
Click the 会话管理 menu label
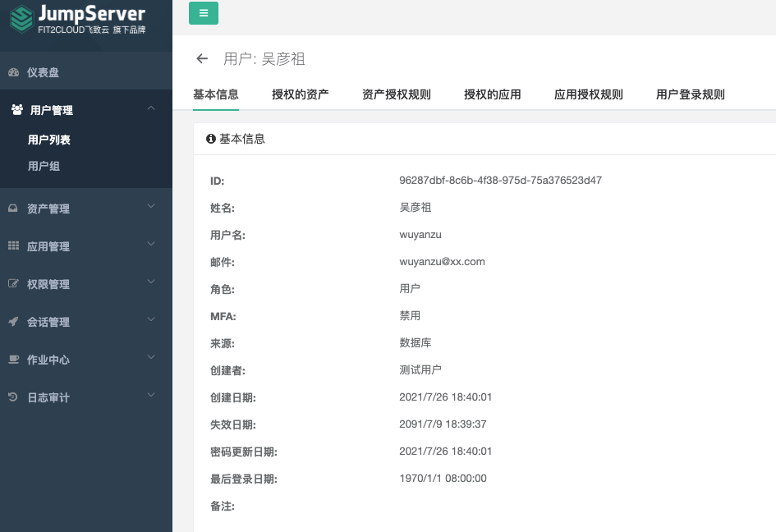coord(48,322)
